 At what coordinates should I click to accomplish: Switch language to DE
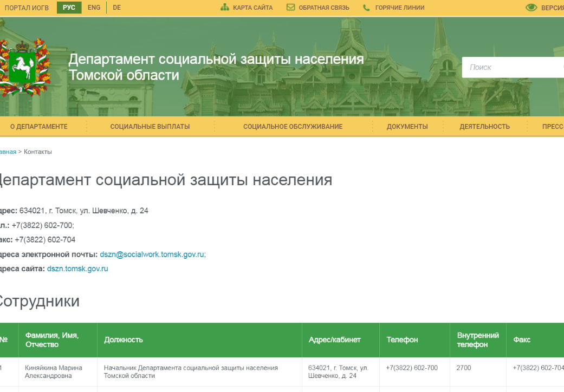coord(117,8)
